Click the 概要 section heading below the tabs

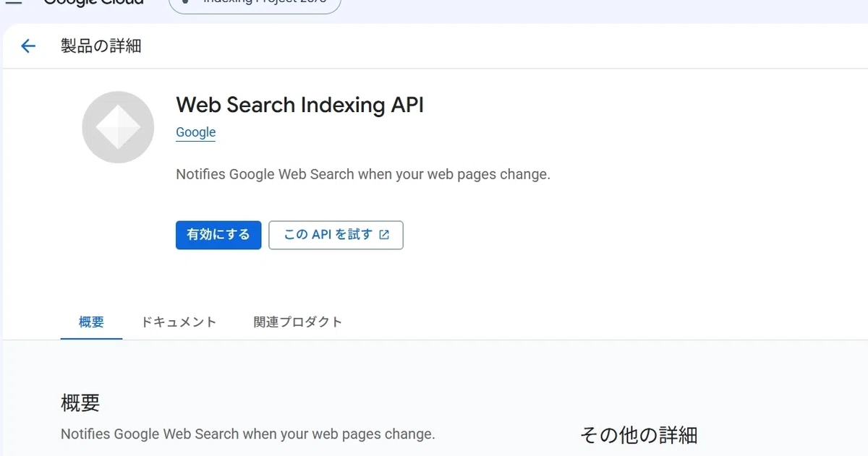click(x=80, y=403)
